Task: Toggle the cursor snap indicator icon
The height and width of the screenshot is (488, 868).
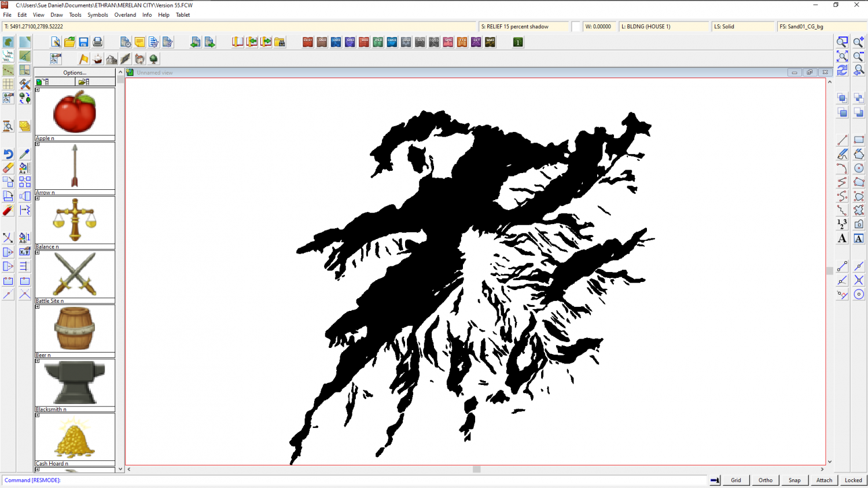Action: (x=715, y=480)
